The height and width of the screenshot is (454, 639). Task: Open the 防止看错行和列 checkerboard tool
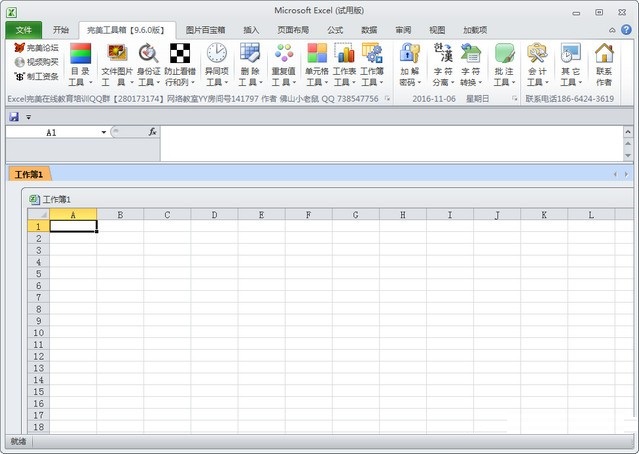(180, 65)
